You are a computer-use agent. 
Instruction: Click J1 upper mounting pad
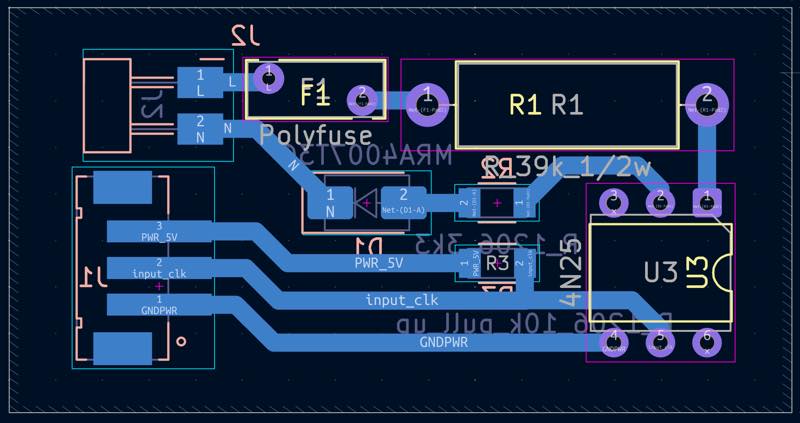click(x=123, y=187)
